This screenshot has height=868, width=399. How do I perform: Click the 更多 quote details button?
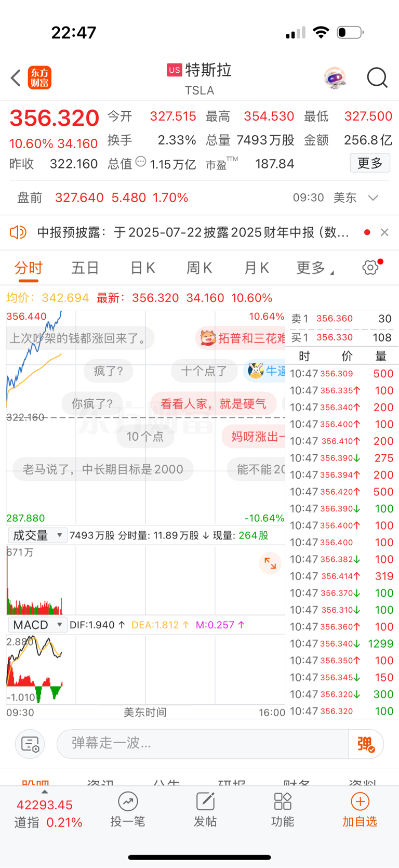click(x=370, y=163)
